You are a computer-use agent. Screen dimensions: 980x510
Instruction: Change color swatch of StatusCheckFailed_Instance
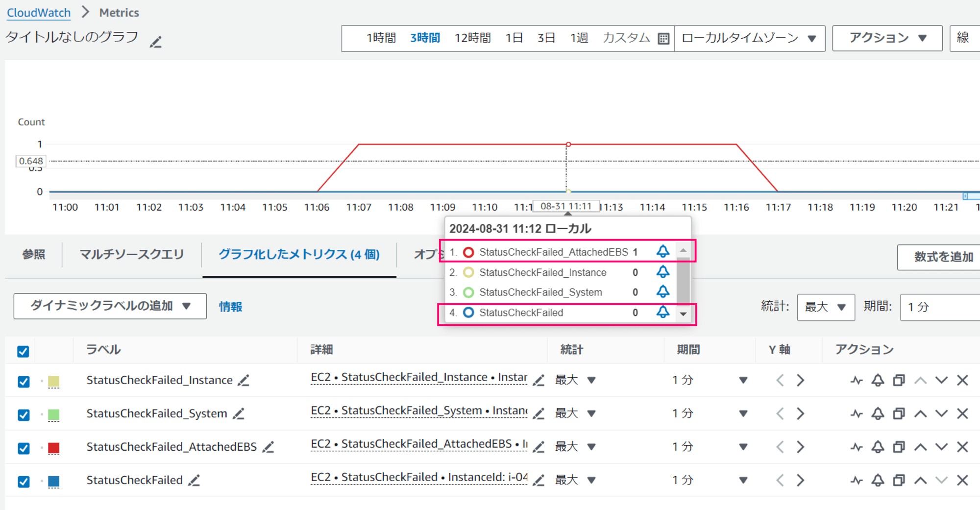[54, 381]
